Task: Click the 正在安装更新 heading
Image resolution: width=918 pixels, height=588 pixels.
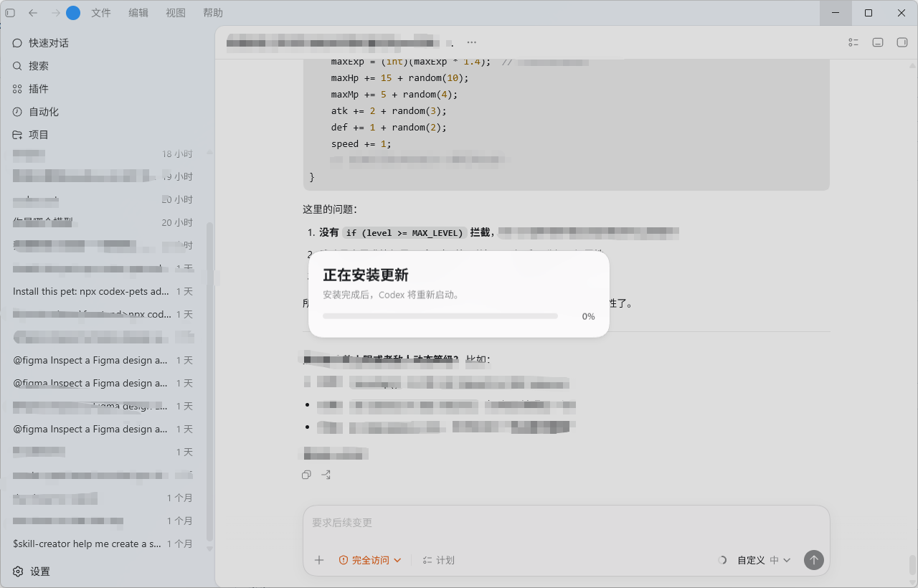Action: [x=366, y=275]
